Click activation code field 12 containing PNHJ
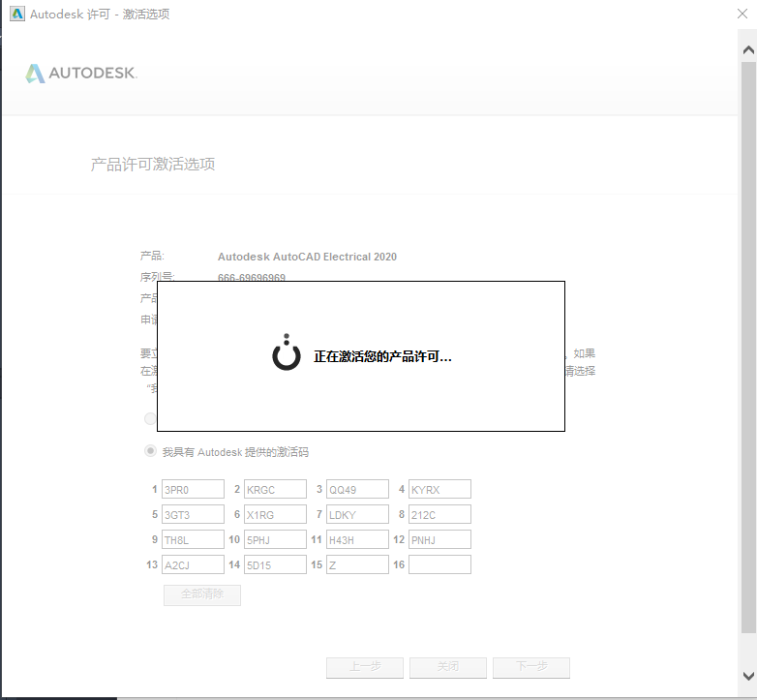The width and height of the screenshot is (757, 700). [x=439, y=539]
